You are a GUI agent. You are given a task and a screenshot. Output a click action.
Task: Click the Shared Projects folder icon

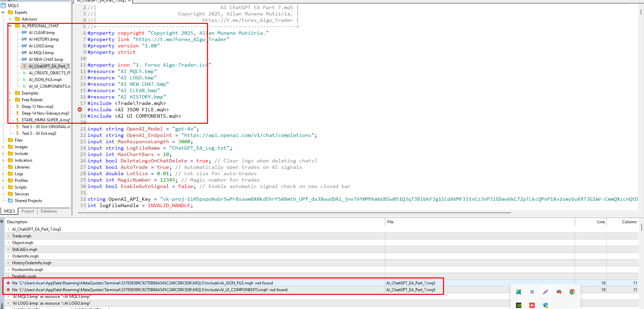pos(10,200)
